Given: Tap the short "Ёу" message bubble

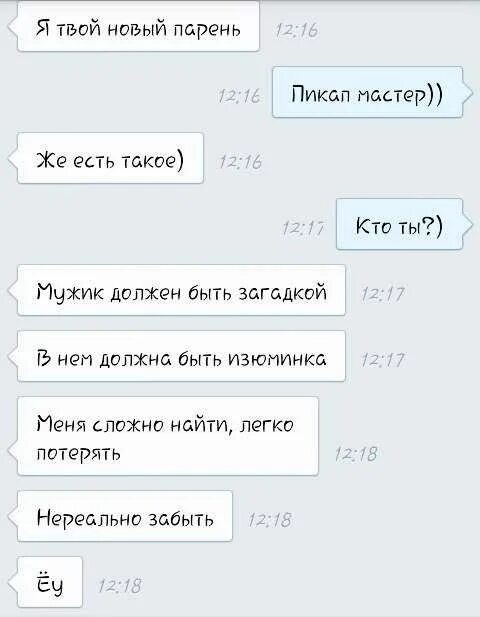Looking at the screenshot, I should click(x=50, y=582).
